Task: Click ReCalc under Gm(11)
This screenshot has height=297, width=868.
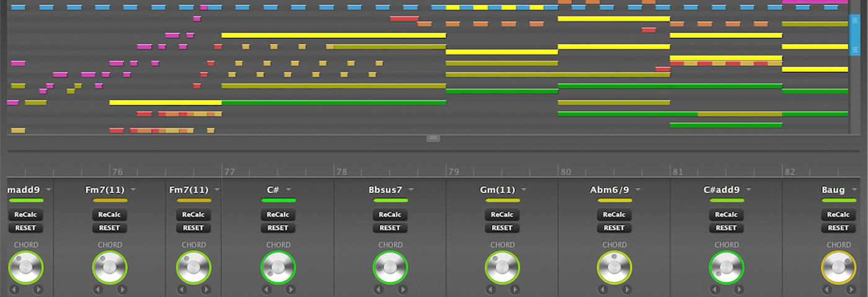Action: click(503, 215)
